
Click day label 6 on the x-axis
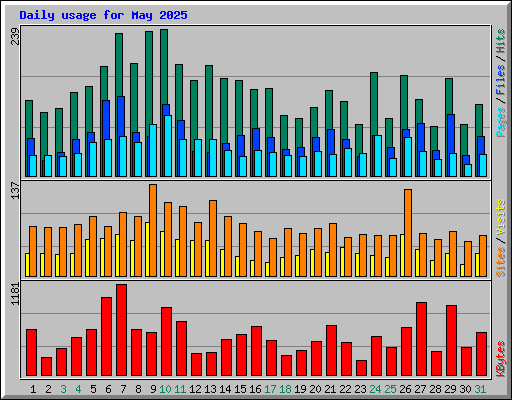click(x=108, y=389)
